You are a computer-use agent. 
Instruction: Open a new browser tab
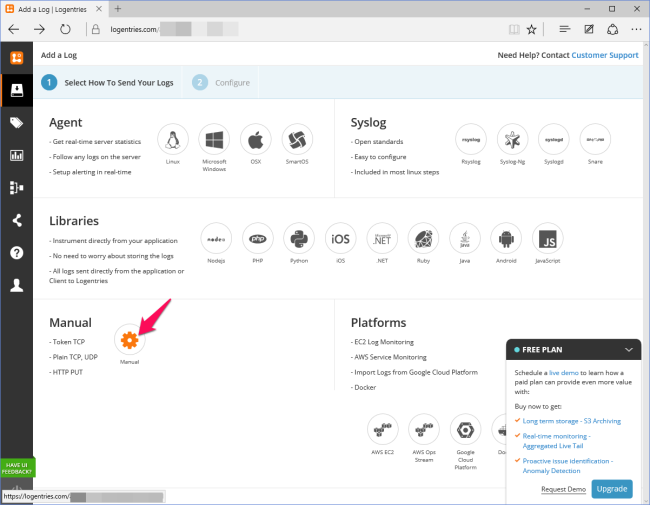point(118,9)
